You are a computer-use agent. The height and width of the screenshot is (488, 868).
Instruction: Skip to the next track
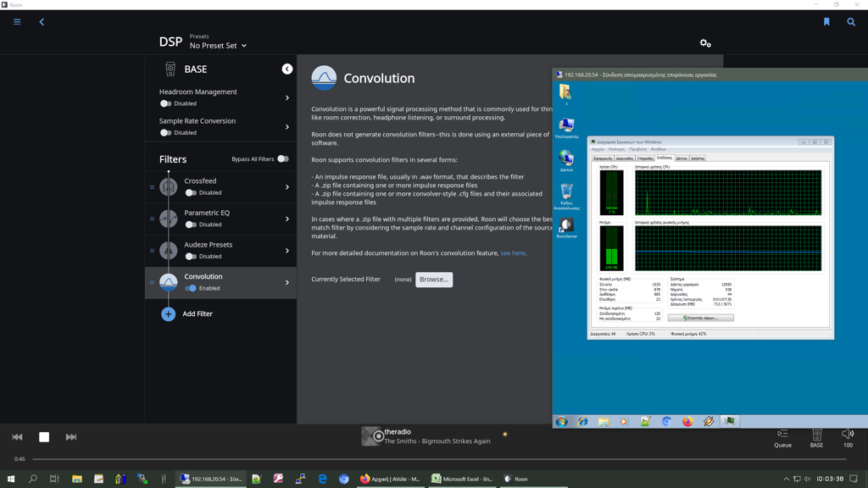point(71,437)
